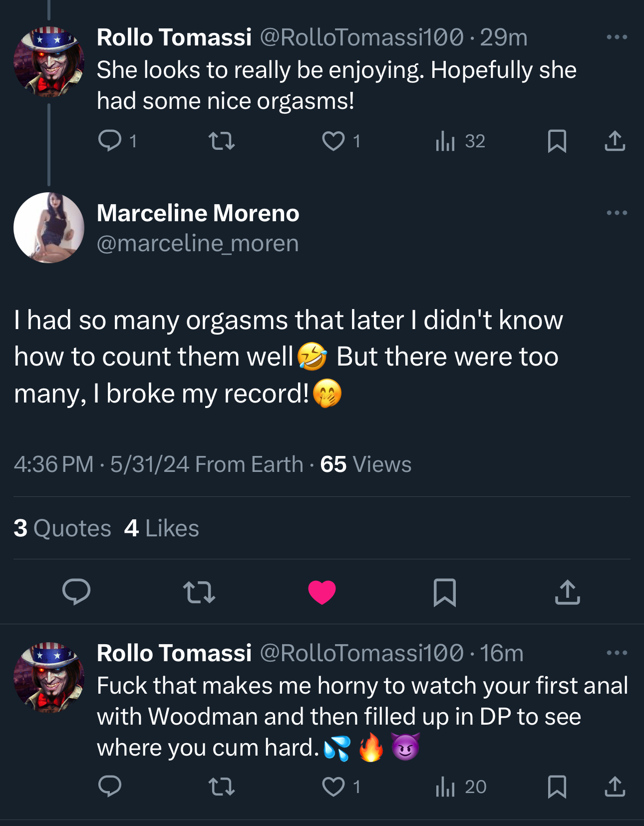Reply to Marceline Moreno's main post
The image size is (644, 826).
tap(76, 592)
